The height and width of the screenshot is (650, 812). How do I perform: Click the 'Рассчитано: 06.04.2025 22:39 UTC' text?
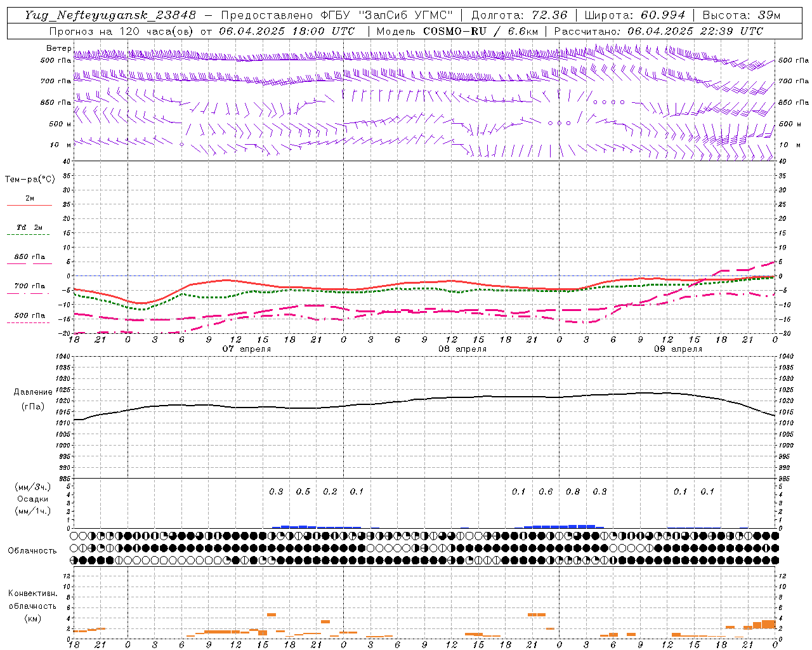pos(658,31)
